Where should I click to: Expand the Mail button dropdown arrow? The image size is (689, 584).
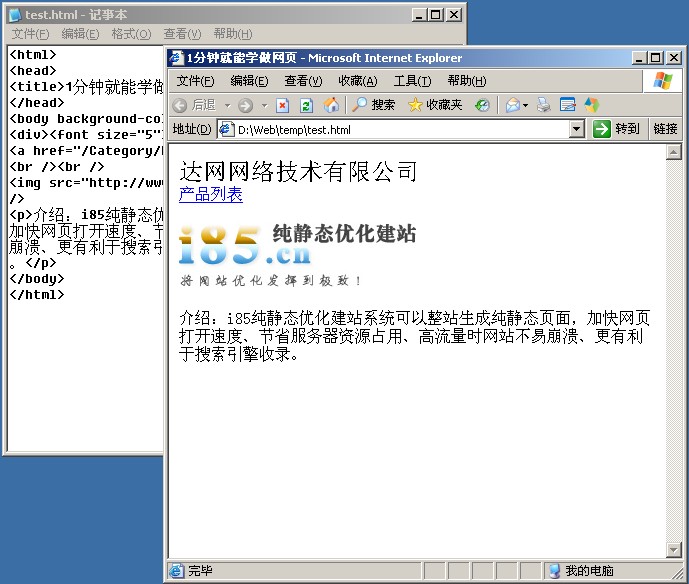tap(526, 105)
